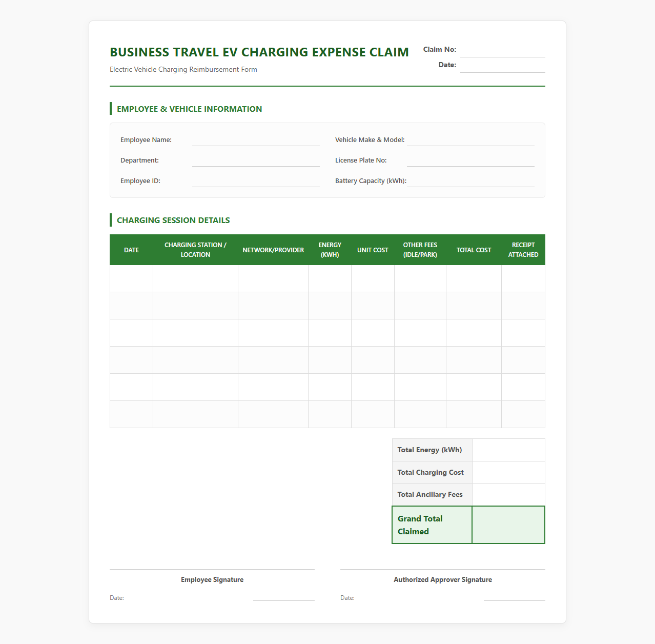Click the Total Energy (kWh) value cell
Image resolution: width=655 pixels, height=644 pixels.
[508, 450]
